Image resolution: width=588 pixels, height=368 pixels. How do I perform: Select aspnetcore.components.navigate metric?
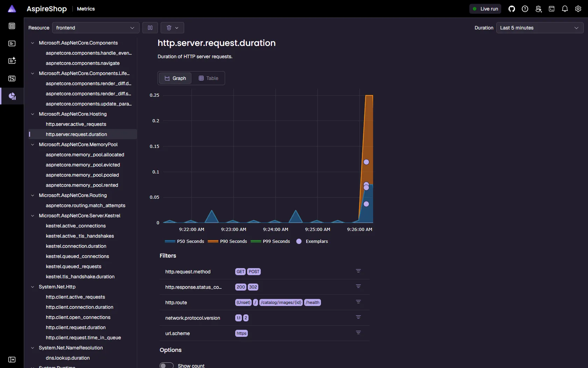(x=83, y=63)
